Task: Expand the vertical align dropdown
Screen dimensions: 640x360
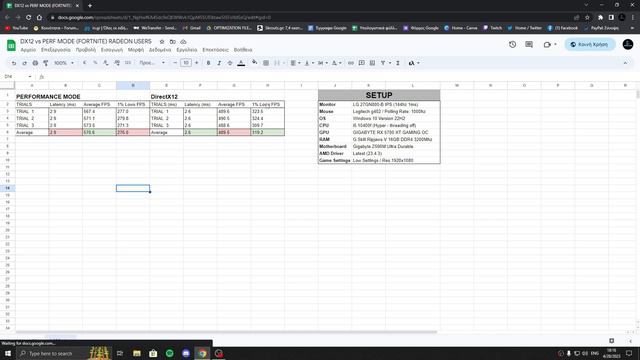Action: point(309,63)
